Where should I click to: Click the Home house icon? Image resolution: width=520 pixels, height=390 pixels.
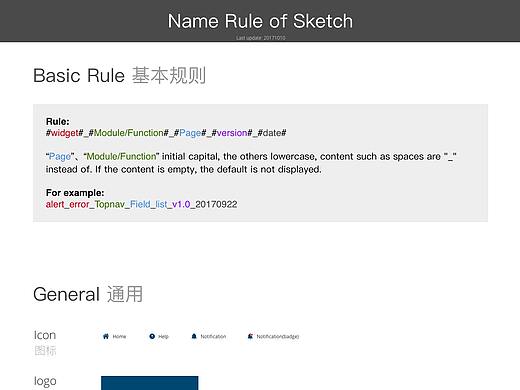point(106,336)
